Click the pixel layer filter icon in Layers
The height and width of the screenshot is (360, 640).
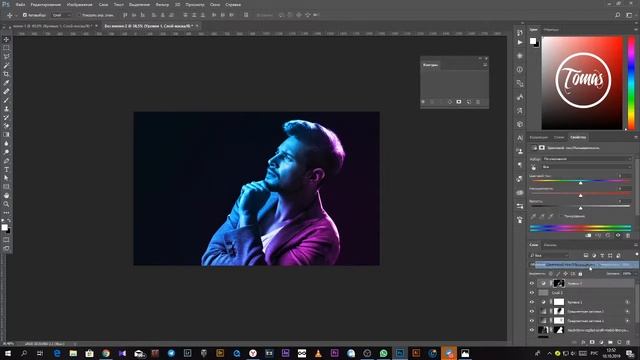point(586,256)
